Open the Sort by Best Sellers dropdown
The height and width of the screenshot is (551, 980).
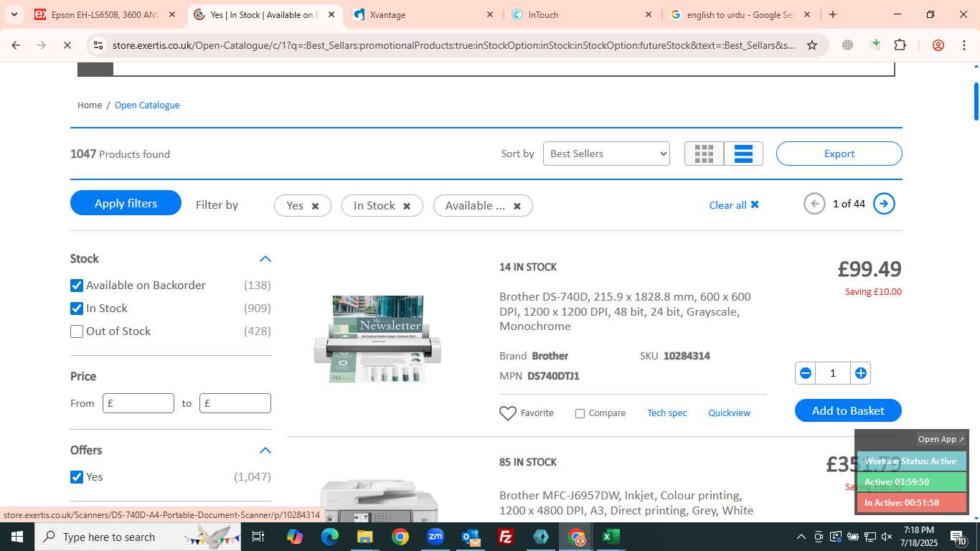606,154
